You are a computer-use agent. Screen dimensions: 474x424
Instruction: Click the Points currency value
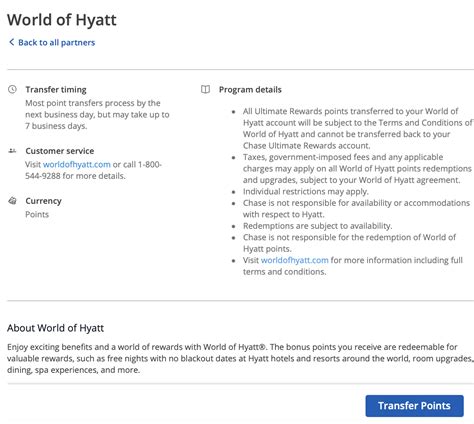(x=37, y=214)
